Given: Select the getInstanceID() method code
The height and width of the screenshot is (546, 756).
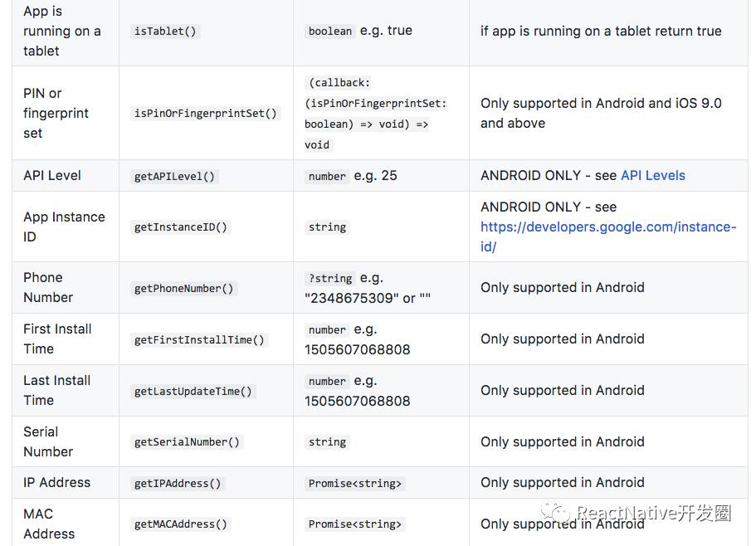Looking at the screenshot, I should click(181, 227).
